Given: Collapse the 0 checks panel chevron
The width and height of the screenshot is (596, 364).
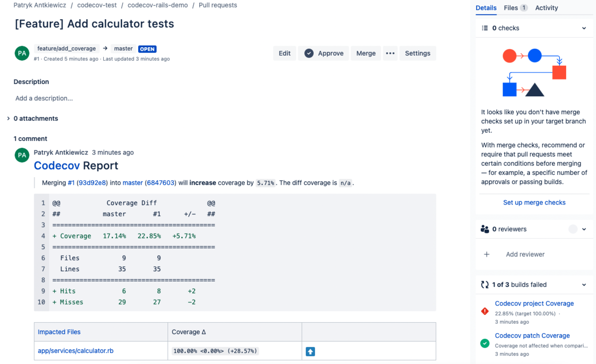Looking at the screenshot, I should [584, 28].
